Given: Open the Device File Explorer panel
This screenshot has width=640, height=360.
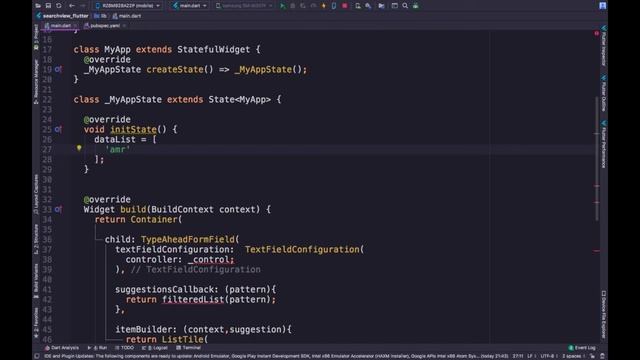Looking at the screenshot, I should pyautogui.click(x=604, y=314).
